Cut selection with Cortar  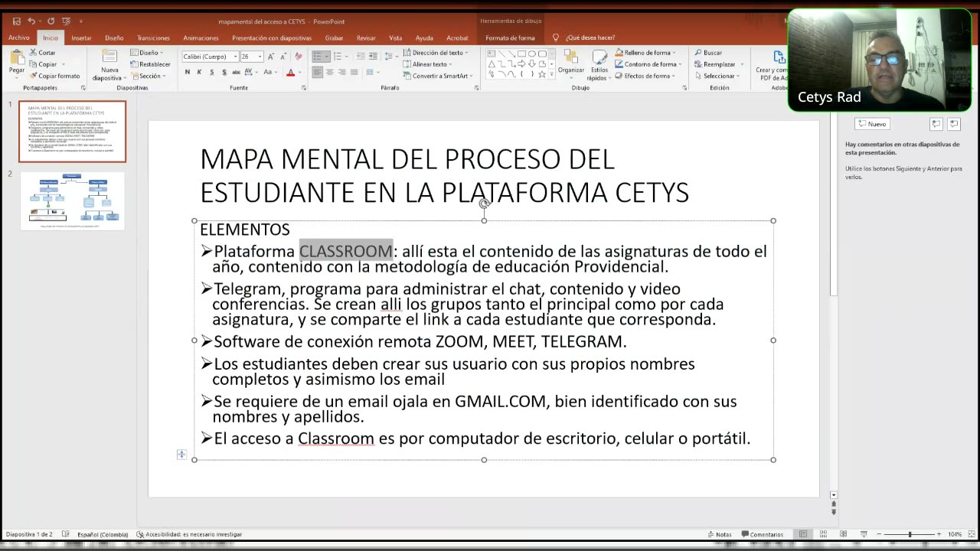[42, 53]
